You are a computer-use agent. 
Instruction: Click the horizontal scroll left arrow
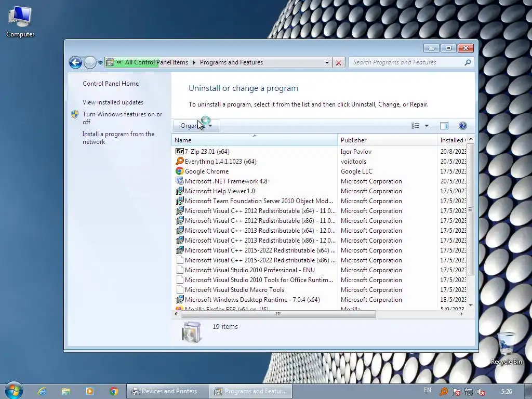tap(176, 314)
